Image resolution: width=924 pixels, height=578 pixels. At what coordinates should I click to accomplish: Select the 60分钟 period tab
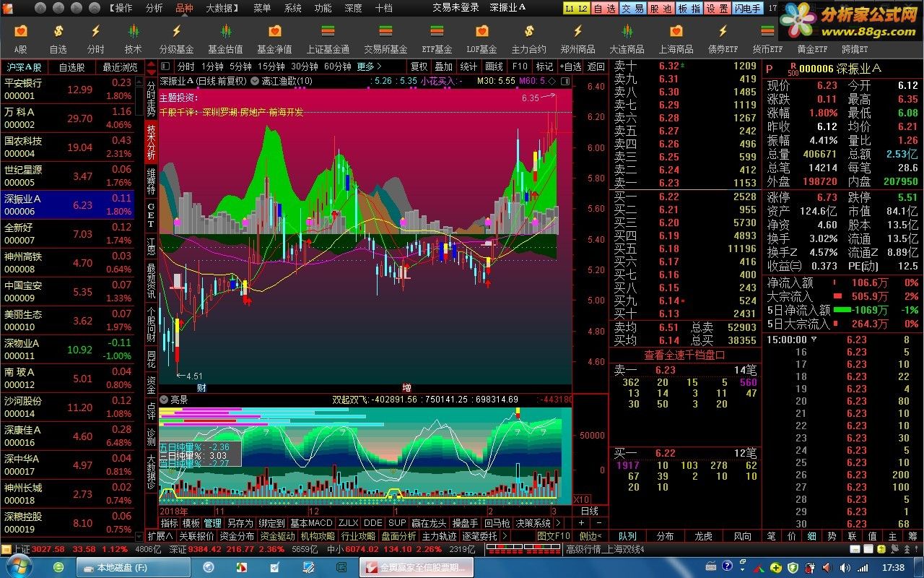coord(338,66)
